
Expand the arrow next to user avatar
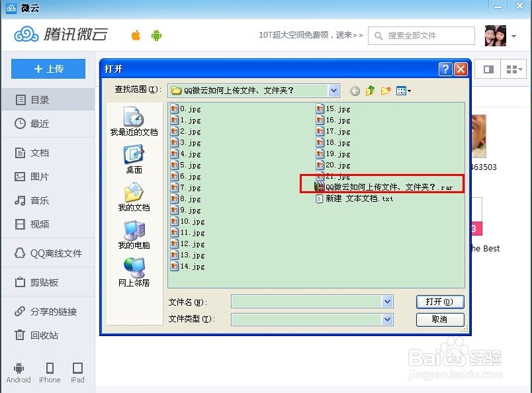[x=513, y=36]
